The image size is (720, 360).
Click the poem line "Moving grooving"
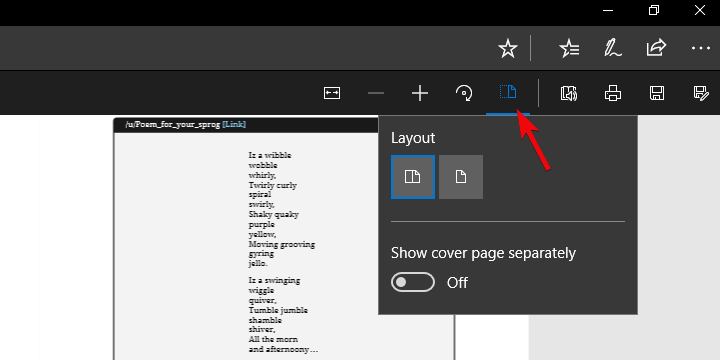[x=281, y=244]
